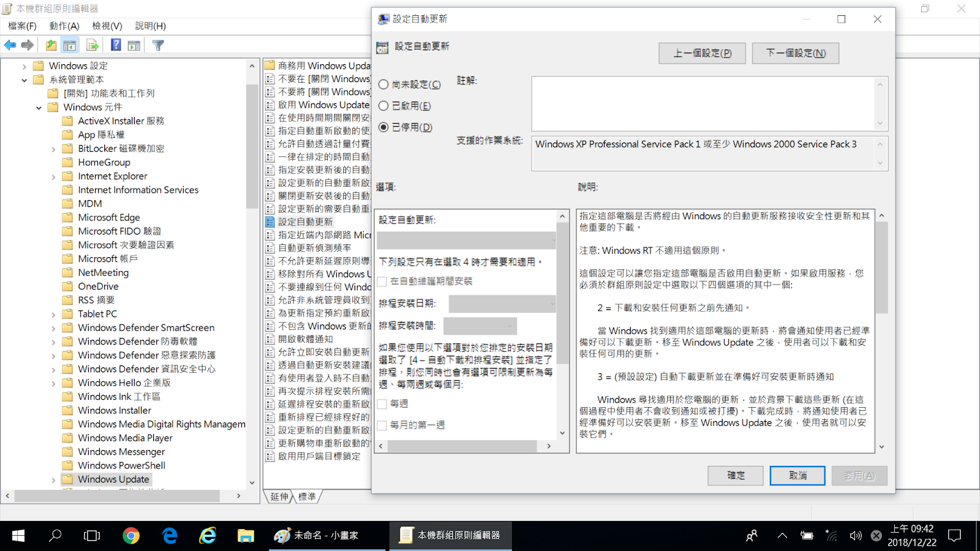Select the 開啟軟體通知 policy in the list

306,339
